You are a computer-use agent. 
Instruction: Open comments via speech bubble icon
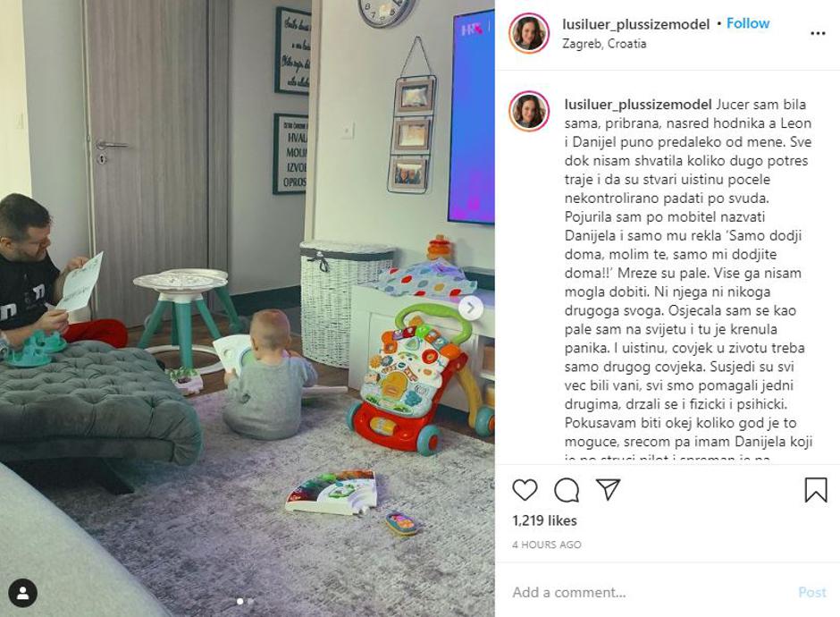pyautogui.click(x=567, y=490)
